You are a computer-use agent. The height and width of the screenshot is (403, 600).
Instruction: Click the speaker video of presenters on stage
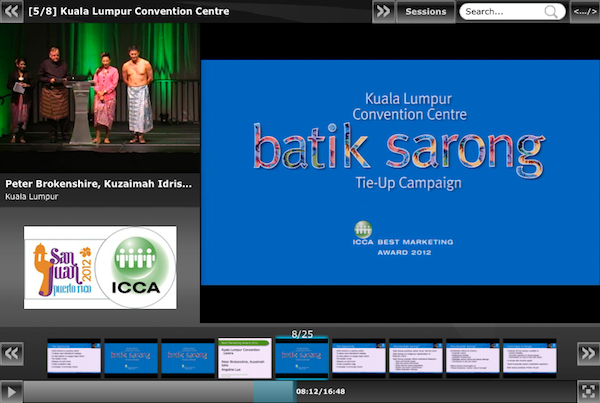(100, 98)
